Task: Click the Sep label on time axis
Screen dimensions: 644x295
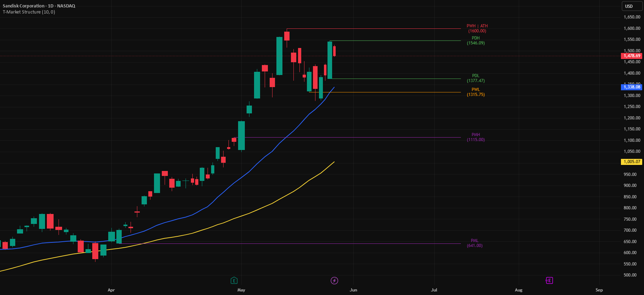Action: click(599, 290)
